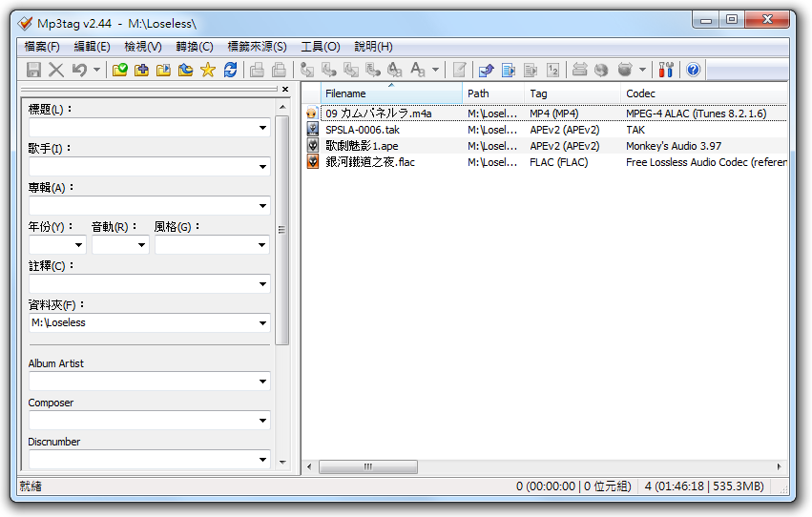Select the file 歌劇魅影1.ape
Image resolution: width=812 pixels, height=517 pixels.
[x=362, y=146]
